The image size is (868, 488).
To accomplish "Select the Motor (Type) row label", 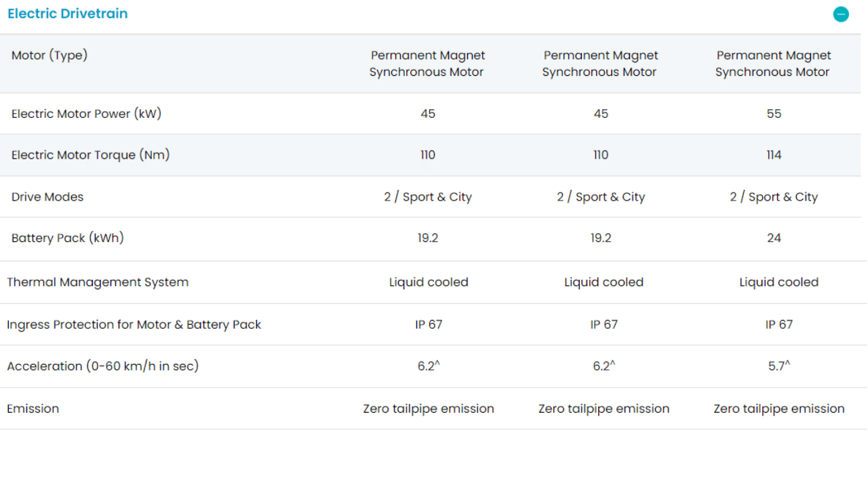I will tap(50, 56).
